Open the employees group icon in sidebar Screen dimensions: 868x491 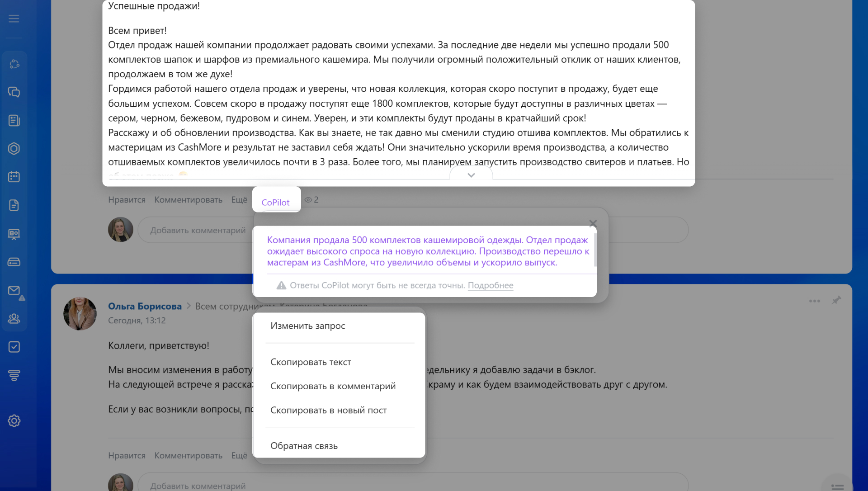(x=14, y=319)
